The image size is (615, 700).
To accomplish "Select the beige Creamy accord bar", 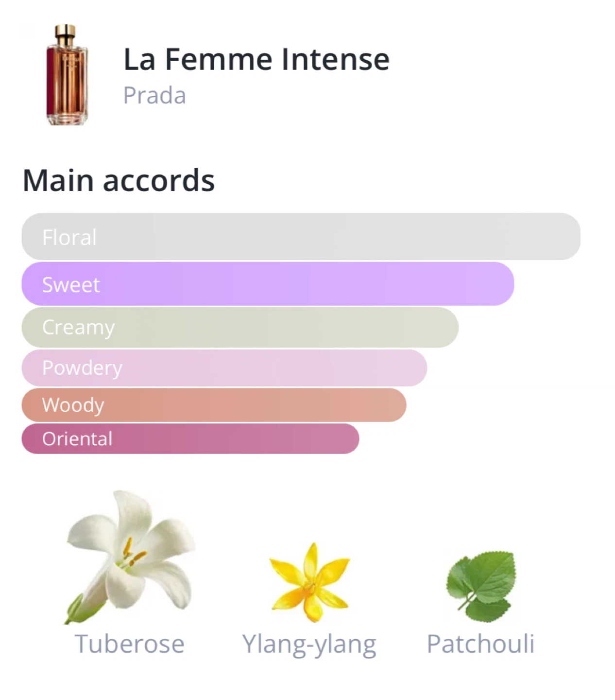I will coord(240,327).
